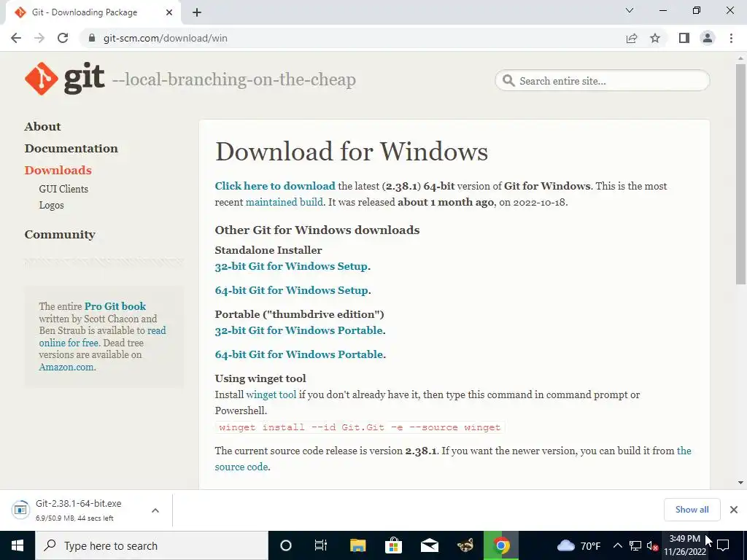747x560 pixels.
Task: Click the winget install command text
Action: (360, 427)
